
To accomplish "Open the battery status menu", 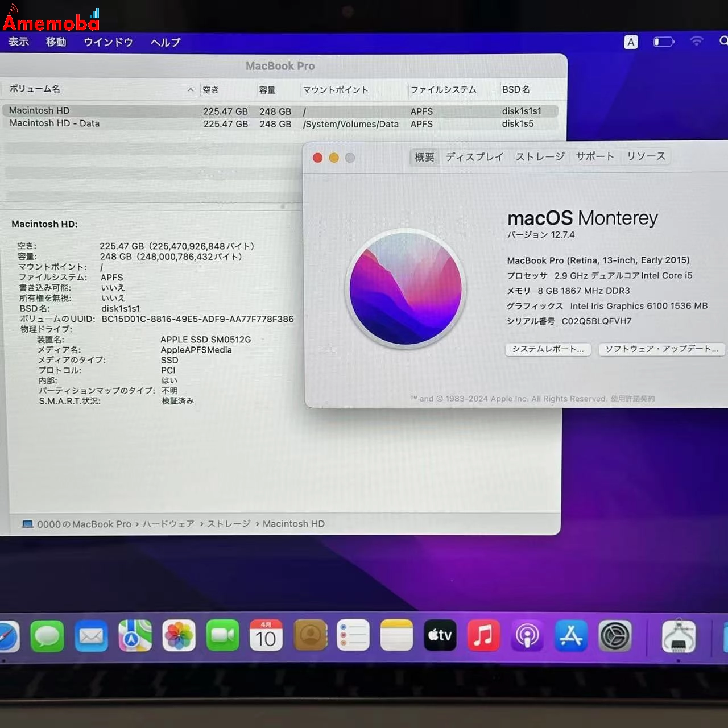I will coord(663,41).
